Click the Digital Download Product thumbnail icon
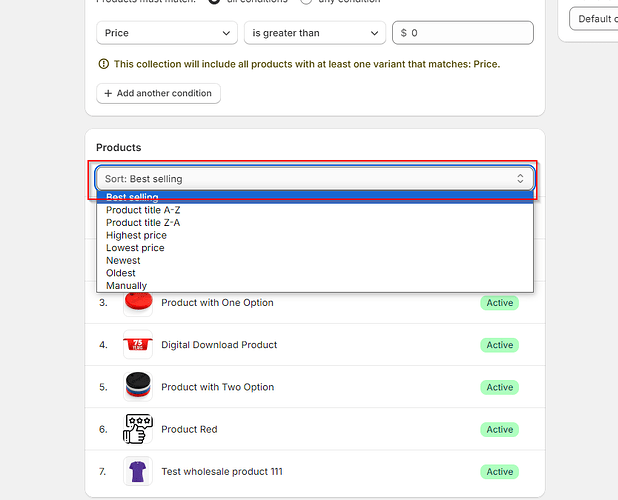Screen dimensions: 618x500 pos(138,345)
